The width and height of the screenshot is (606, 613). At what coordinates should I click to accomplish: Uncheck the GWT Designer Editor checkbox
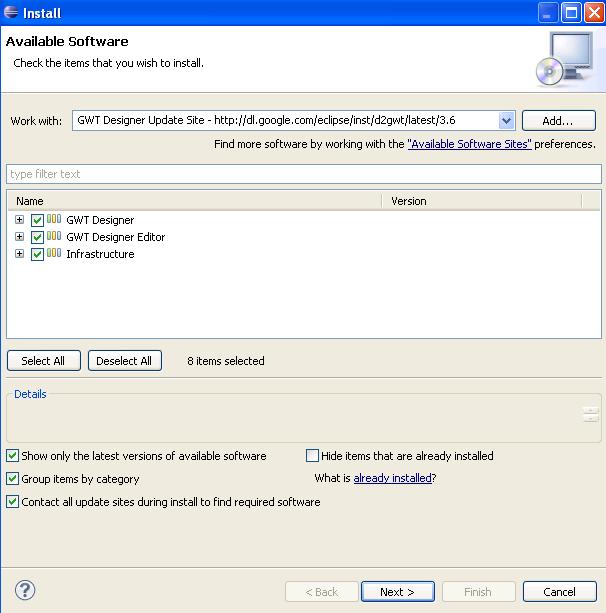pos(37,237)
